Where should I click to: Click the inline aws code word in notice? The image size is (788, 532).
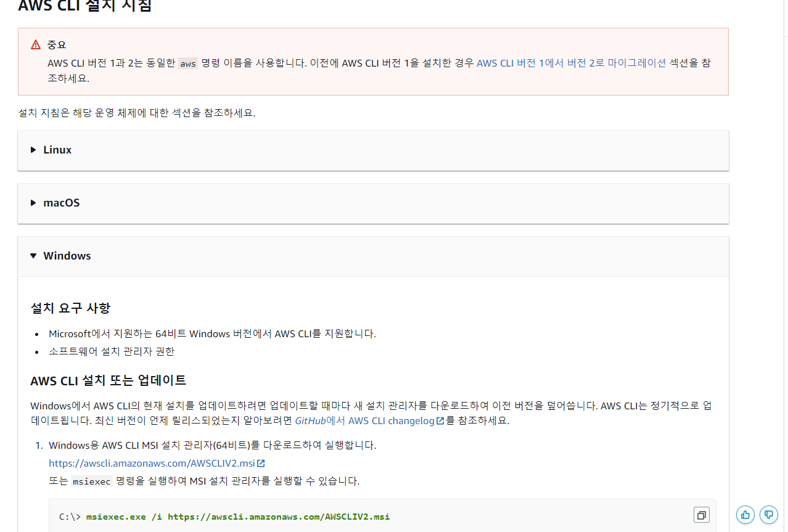pyautogui.click(x=188, y=63)
